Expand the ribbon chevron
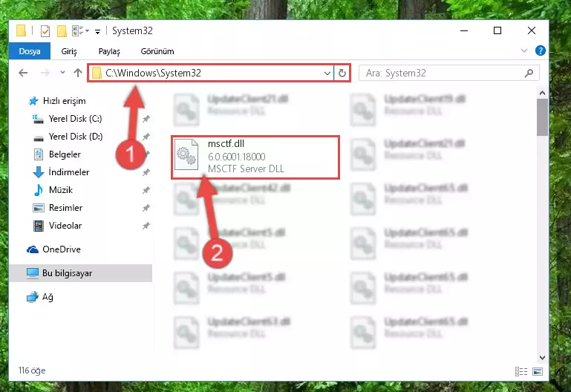The height and width of the screenshot is (392, 571). (x=524, y=50)
